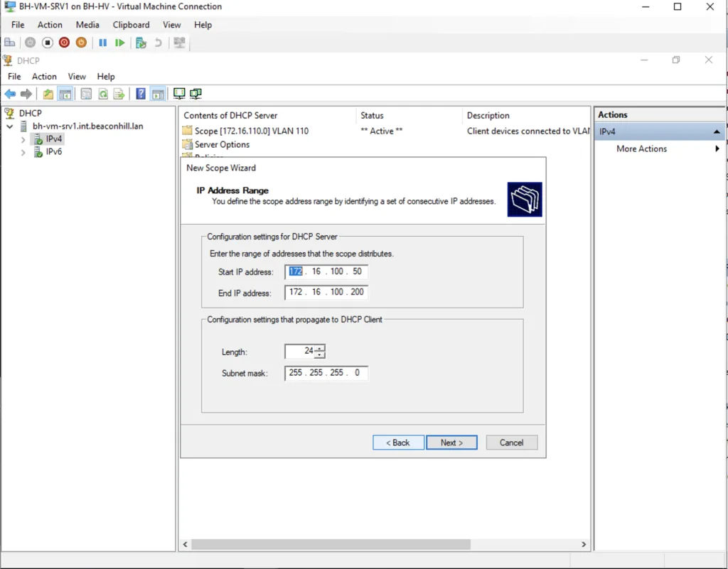Click the green Reset VM icon
The height and width of the screenshot is (569, 728).
pyautogui.click(x=119, y=43)
